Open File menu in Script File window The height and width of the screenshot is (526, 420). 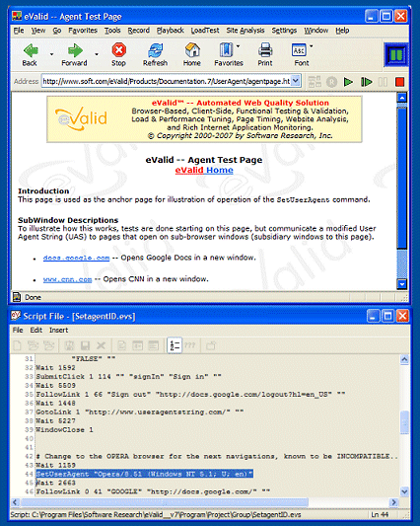pos(18,330)
